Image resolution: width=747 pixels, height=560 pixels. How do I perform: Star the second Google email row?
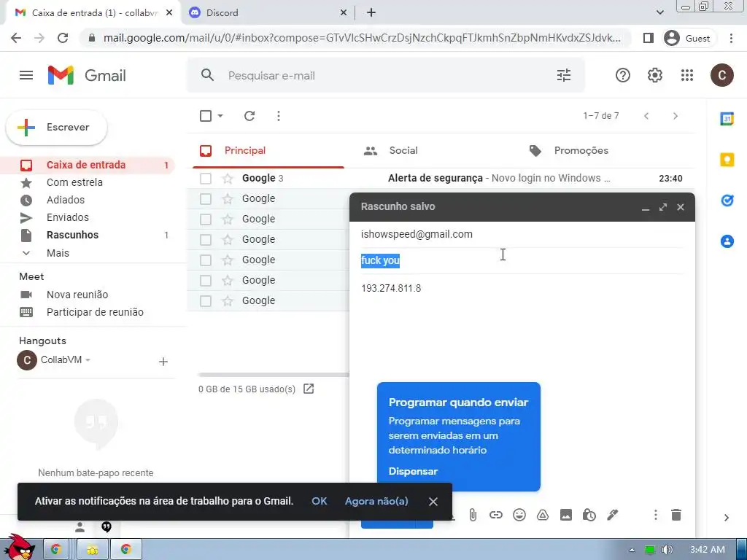(228, 198)
